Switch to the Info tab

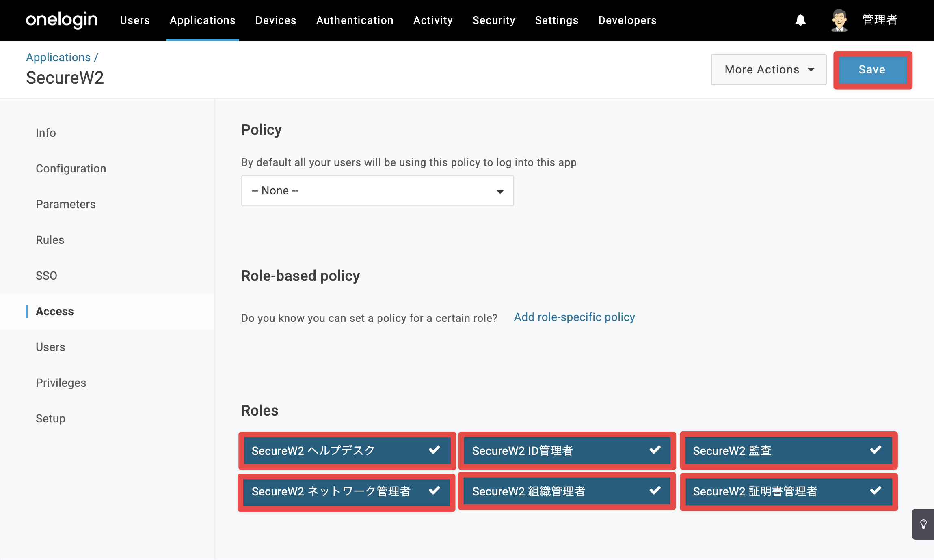point(46,133)
